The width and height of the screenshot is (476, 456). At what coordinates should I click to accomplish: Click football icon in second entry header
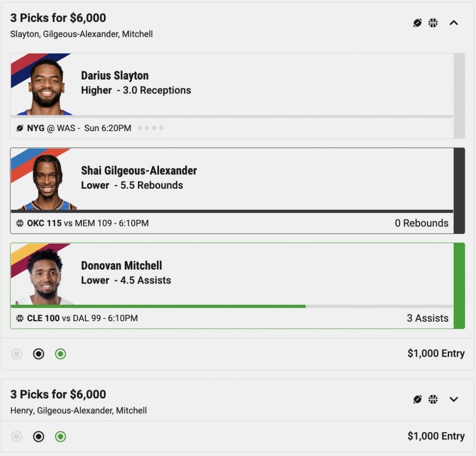click(417, 399)
